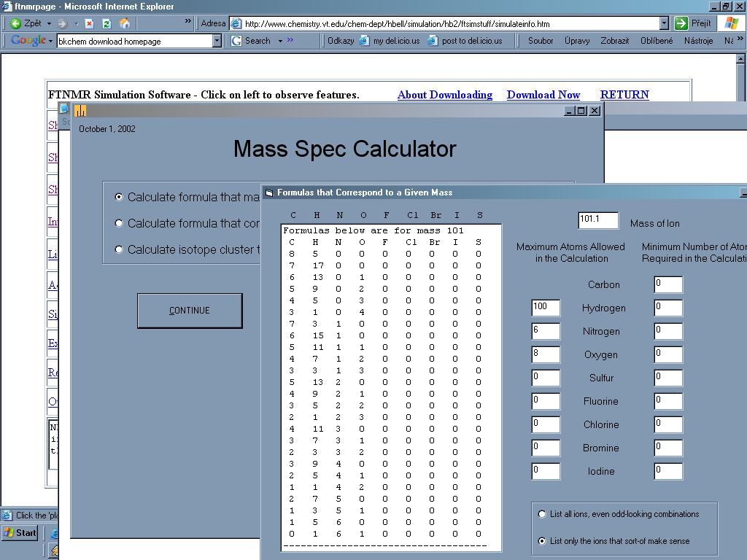
Task: Click the RETURN link
Action: [624, 95]
